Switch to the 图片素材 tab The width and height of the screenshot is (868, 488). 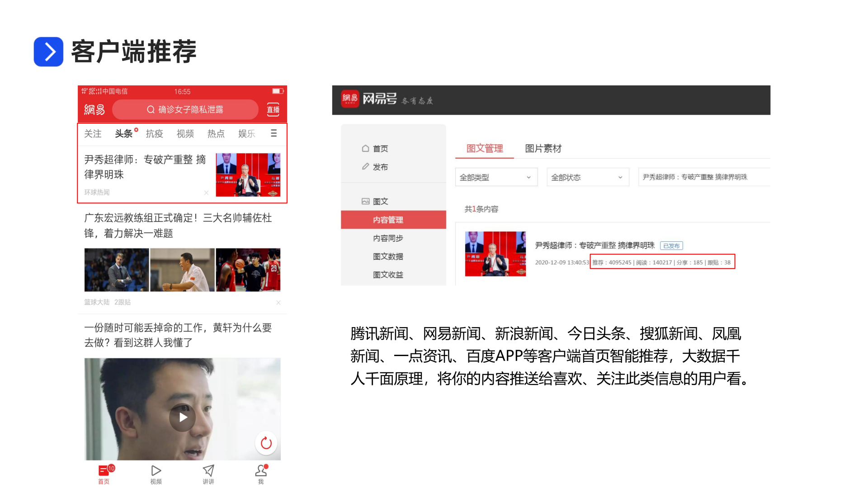[543, 148]
